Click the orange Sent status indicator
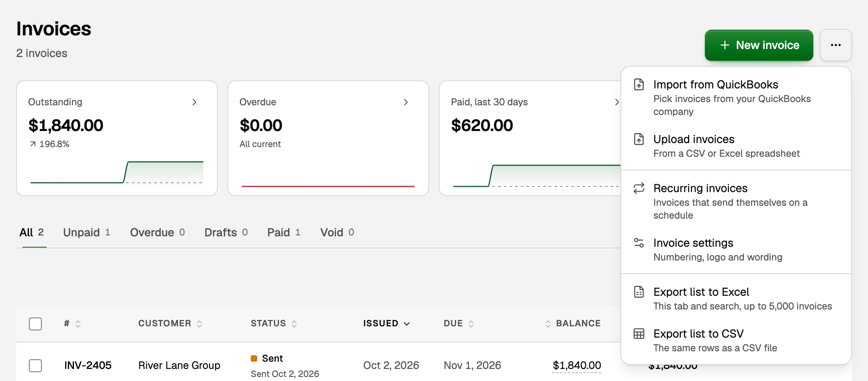 (254, 358)
